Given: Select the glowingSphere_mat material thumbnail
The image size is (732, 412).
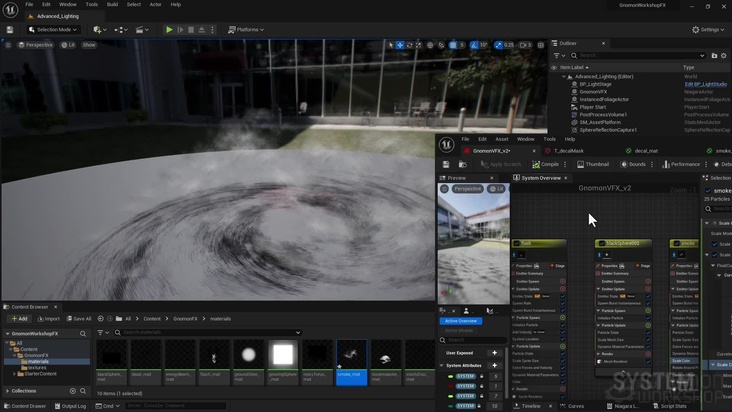Looking at the screenshot, I should coord(283,354).
